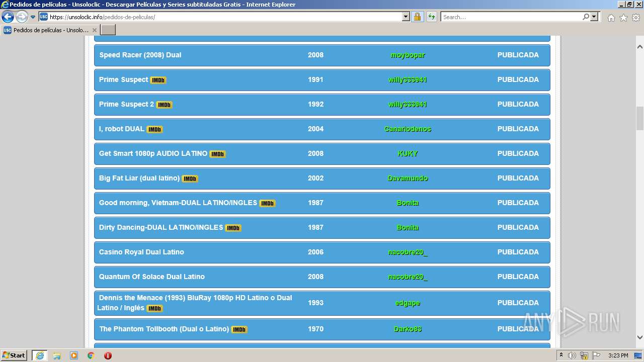Open the search provider dropdown
644x362 pixels.
[594, 17]
